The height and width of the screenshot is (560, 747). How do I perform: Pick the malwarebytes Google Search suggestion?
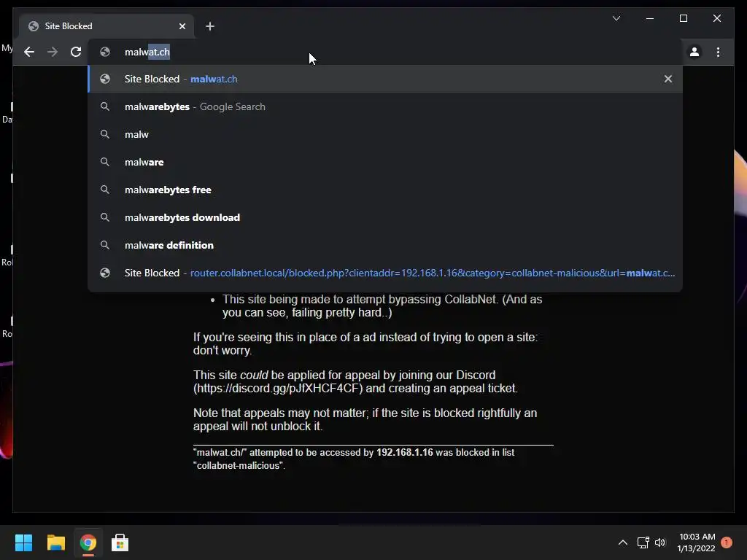[385, 106]
